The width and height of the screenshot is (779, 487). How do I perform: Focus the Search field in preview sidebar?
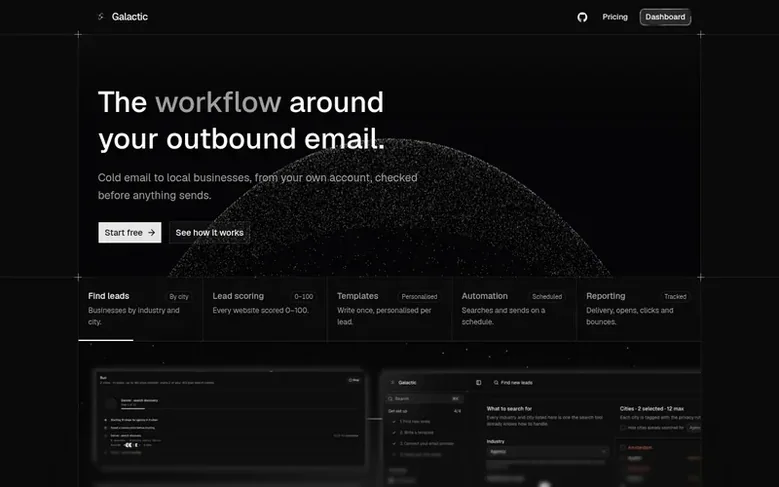pyautogui.click(x=425, y=399)
